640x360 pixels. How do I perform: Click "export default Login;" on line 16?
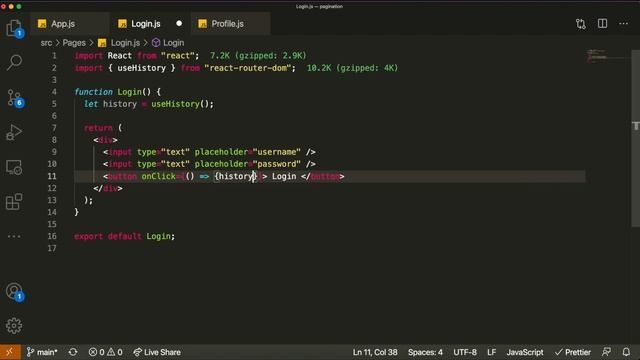tap(124, 236)
